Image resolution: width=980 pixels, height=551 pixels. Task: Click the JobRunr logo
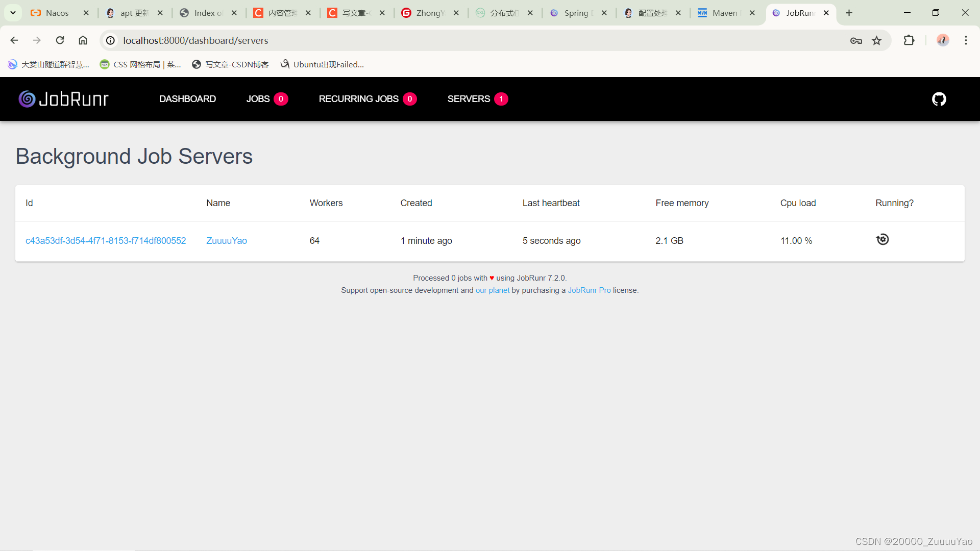click(64, 99)
